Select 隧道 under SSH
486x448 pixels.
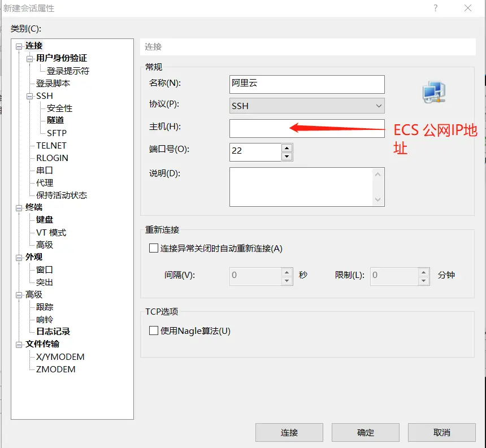click(x=55, y=120)
